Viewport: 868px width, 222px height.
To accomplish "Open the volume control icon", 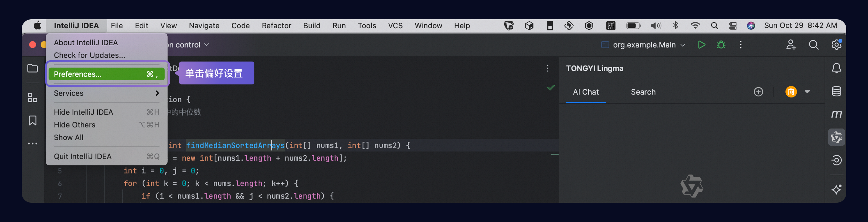I will click(x=656, y=26).
